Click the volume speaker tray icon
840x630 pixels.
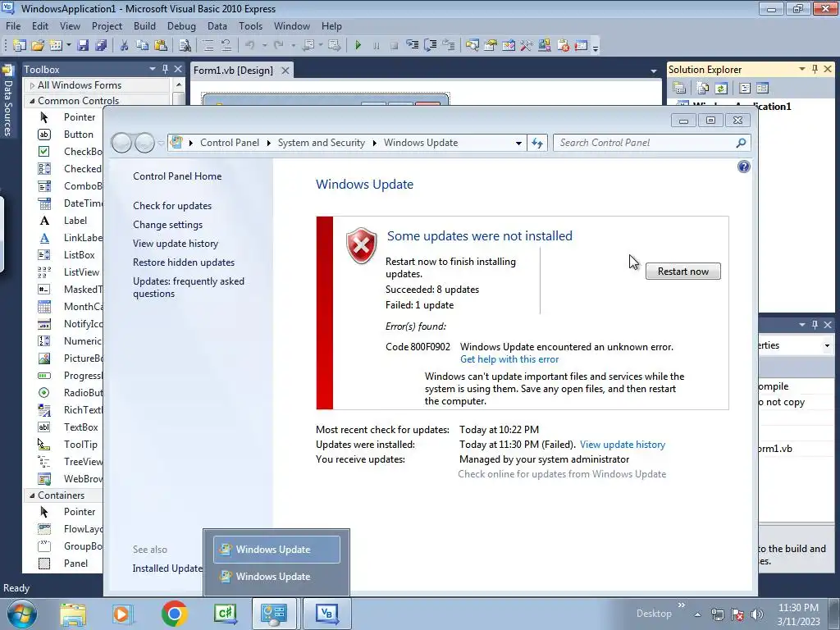point(757,614)
